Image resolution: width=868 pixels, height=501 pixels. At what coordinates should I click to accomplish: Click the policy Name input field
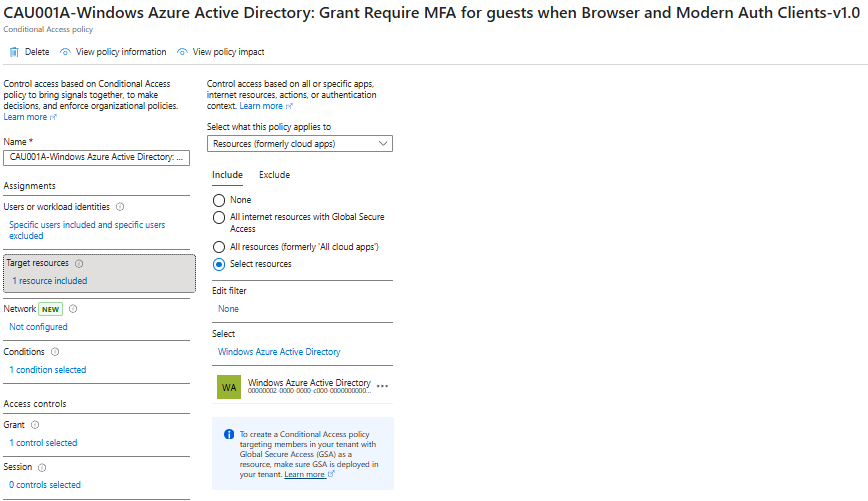tap(97, 157)
